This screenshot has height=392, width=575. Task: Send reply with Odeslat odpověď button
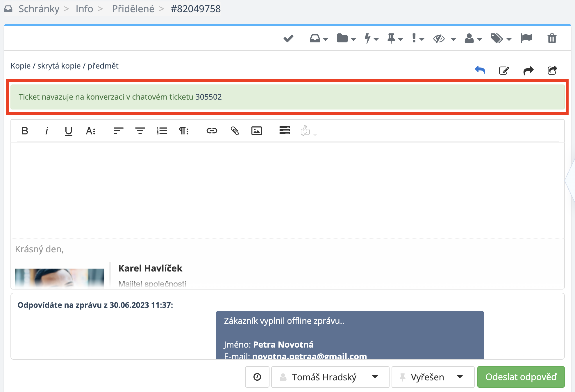521,377
